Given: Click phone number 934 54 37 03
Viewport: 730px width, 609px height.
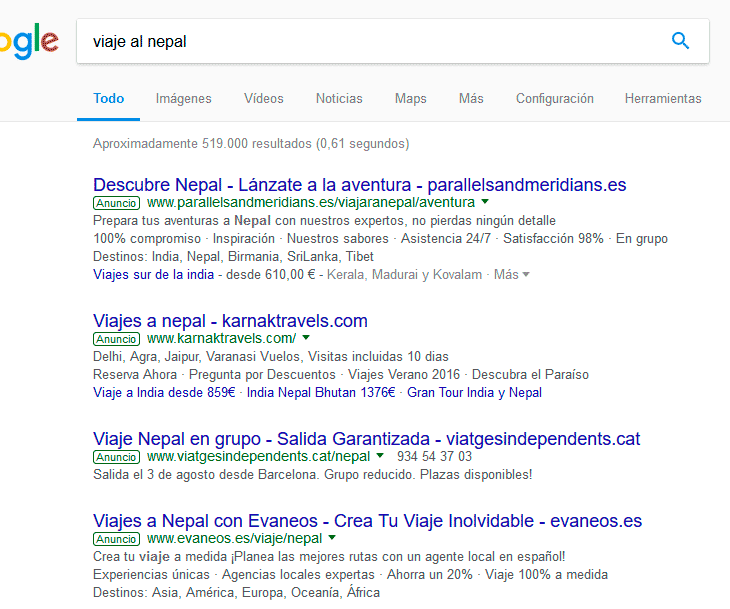Looking at the screenshot, I should click(434, 456).
